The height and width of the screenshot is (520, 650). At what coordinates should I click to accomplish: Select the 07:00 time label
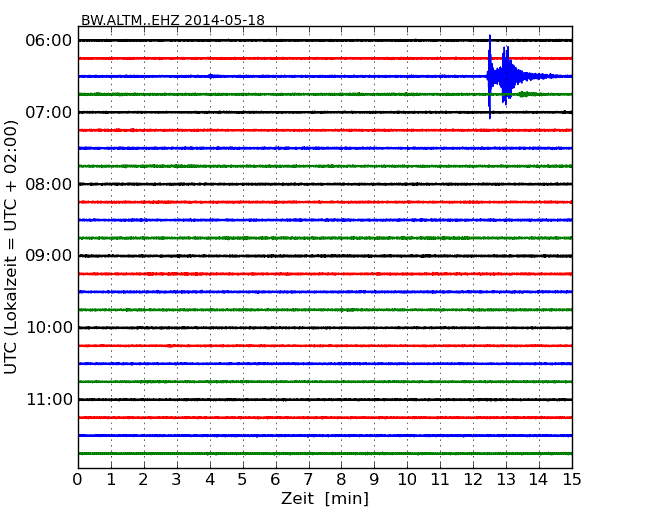(49, 112)
